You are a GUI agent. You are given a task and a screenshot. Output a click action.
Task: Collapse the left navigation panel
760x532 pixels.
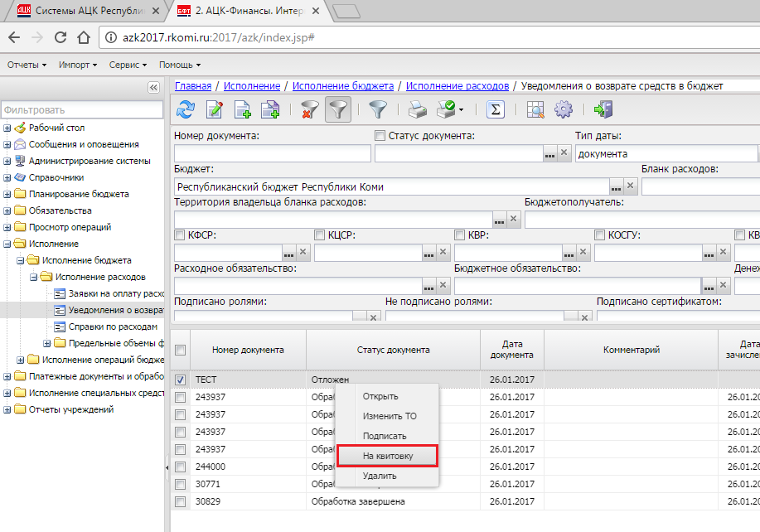point(153,87)
